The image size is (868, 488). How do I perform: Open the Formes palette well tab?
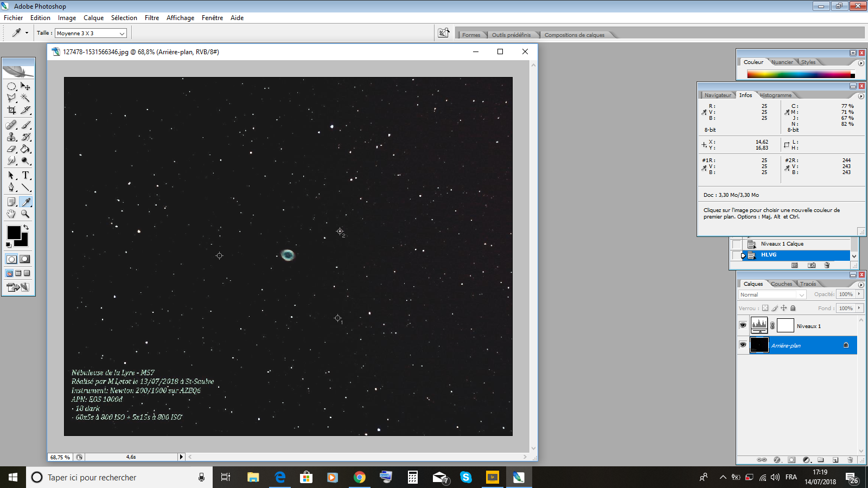471,35
